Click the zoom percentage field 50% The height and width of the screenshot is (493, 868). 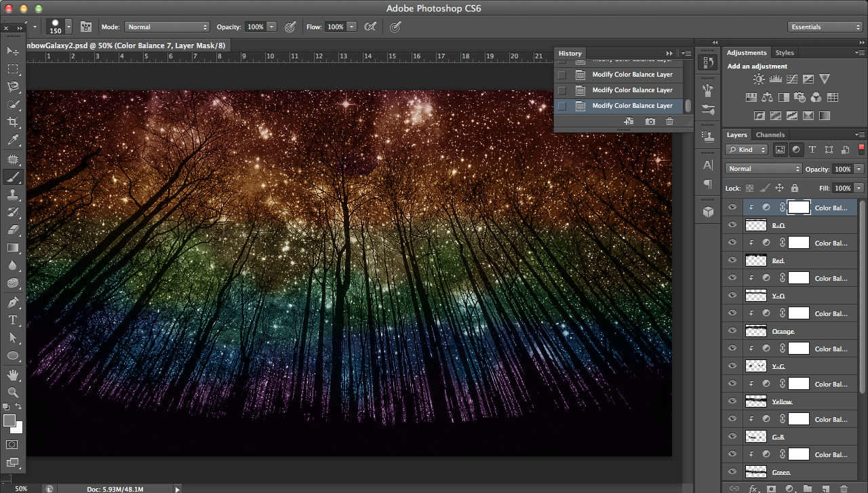coord(21,488)
